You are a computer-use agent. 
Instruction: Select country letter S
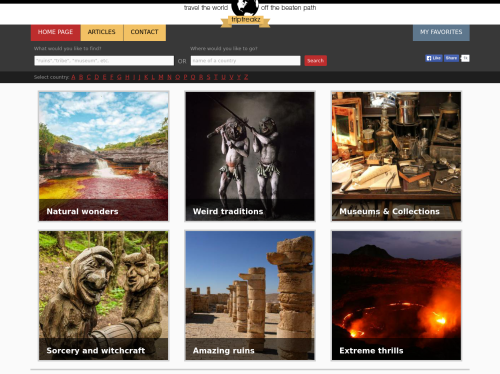click(x=208, y=77)
